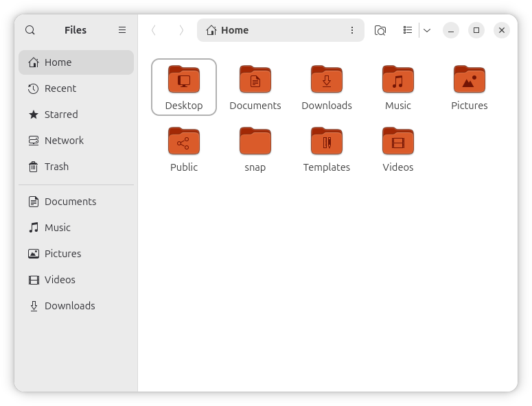Click the Home path bar

281,30
